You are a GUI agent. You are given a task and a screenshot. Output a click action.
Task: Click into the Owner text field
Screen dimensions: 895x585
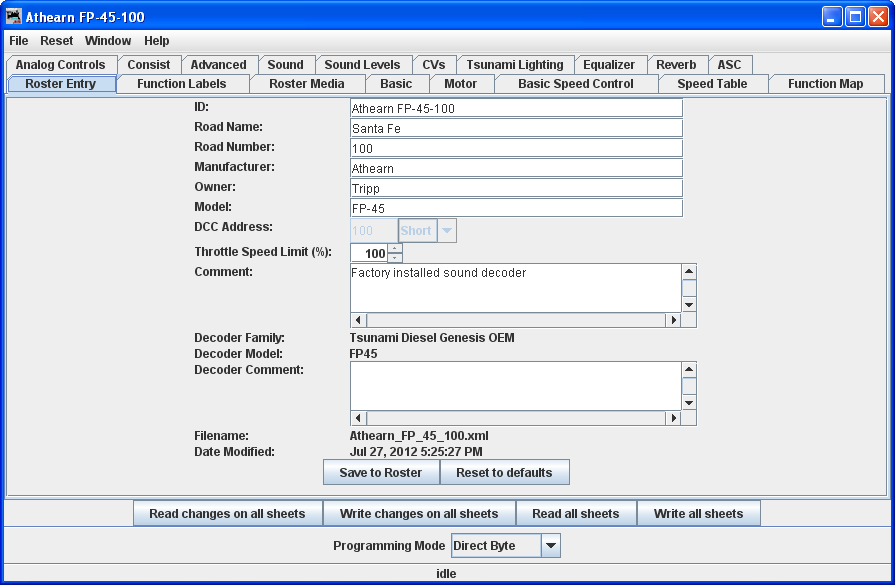click(516, 188)
